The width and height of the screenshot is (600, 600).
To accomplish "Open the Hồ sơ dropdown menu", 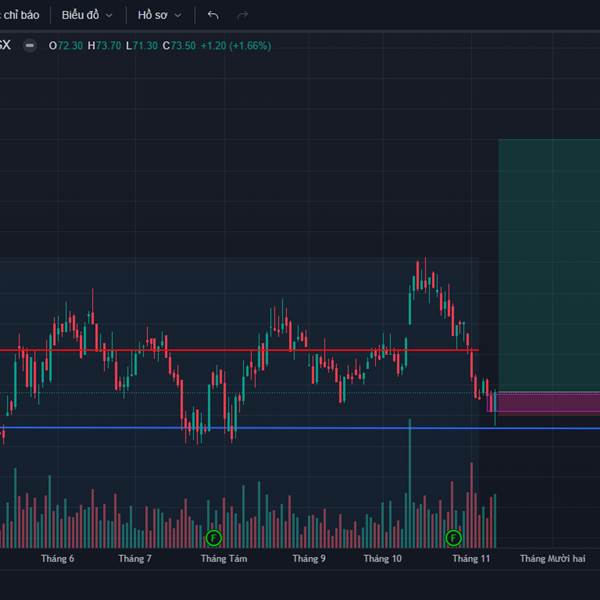I will tap(159, 15).
